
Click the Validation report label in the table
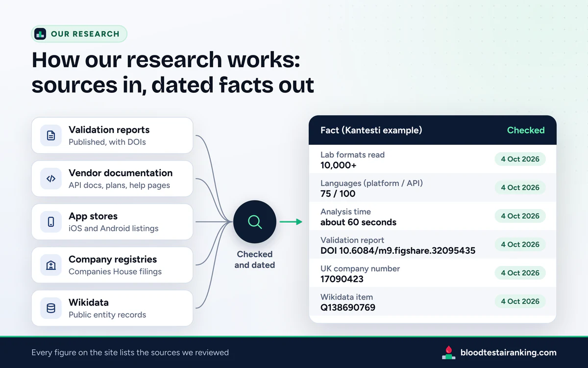pos(352,240)
